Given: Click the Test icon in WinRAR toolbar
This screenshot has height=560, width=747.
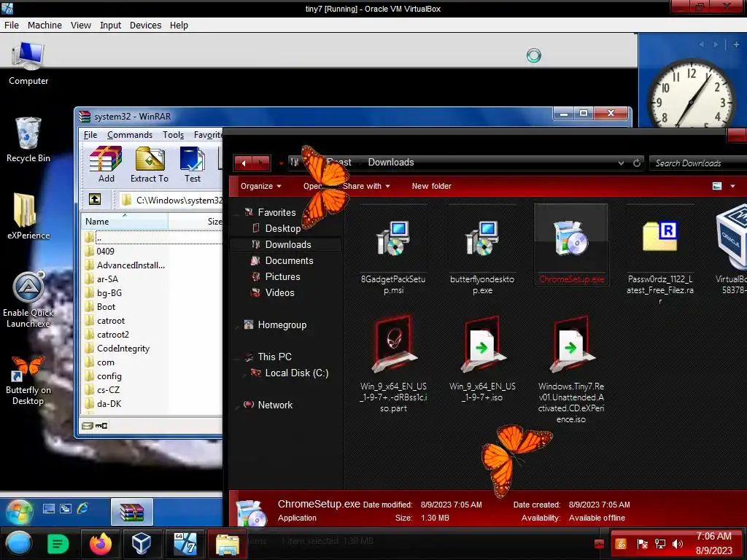Looking at the screenshot, I should [193, 164].
